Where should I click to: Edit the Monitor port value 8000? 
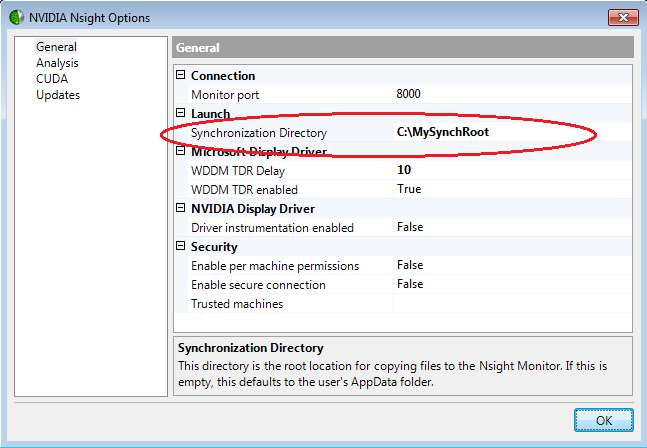click(x=510, y=94)
